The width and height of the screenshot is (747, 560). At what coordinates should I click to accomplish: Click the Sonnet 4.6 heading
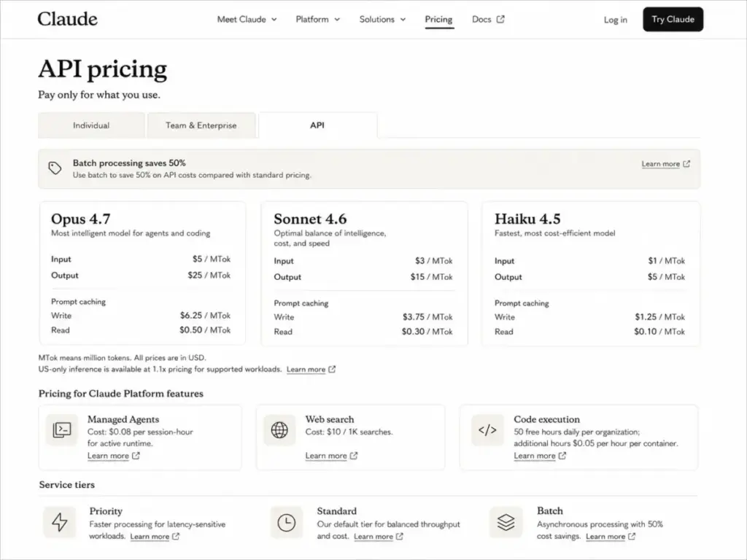click(310, 219)
